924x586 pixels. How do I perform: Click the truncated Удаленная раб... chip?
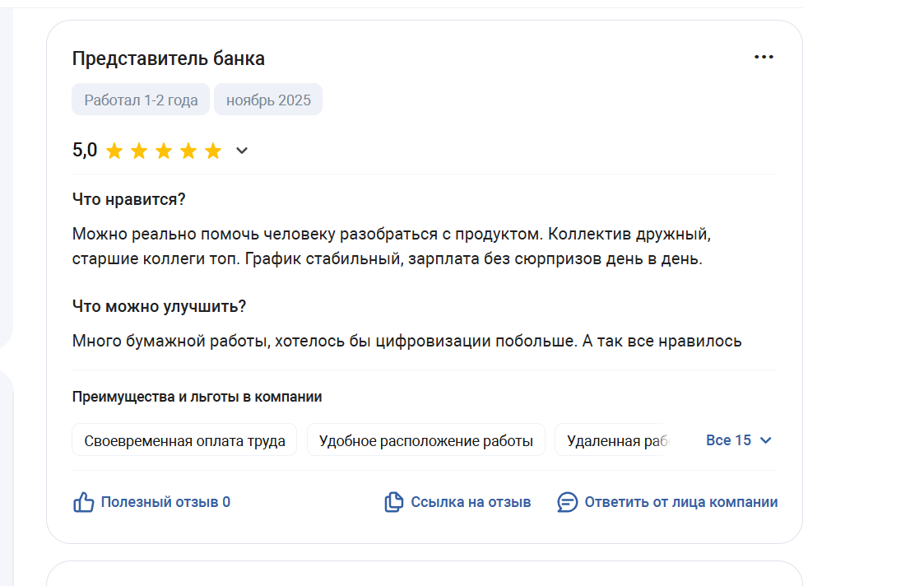point(613,440)
